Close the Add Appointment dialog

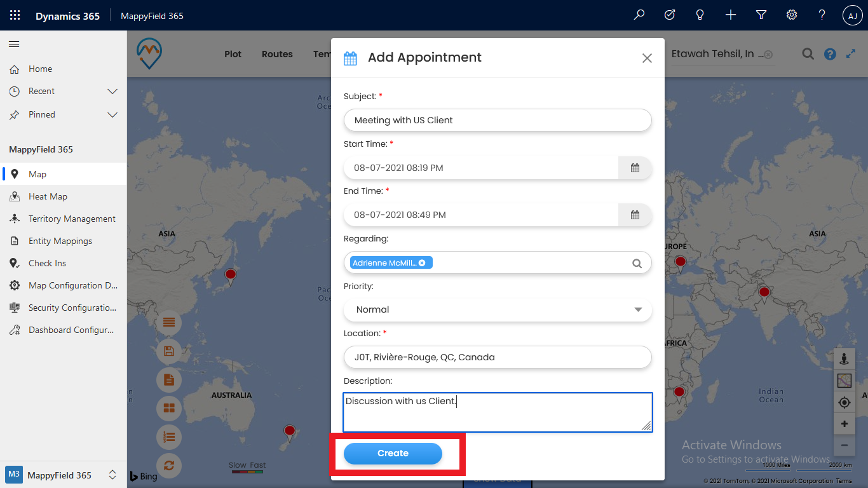tap(647, 58)
